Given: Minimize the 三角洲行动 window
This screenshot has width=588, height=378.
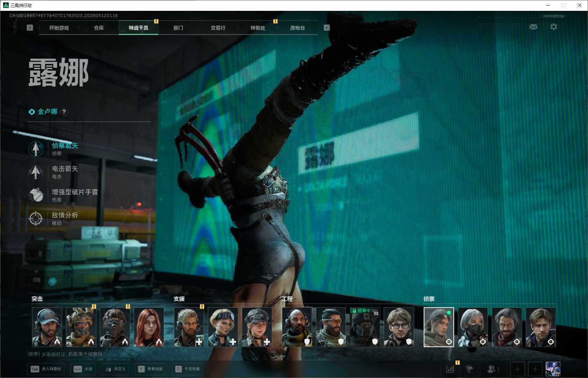Looking at the screenshot, I should [x=548, y=5].
